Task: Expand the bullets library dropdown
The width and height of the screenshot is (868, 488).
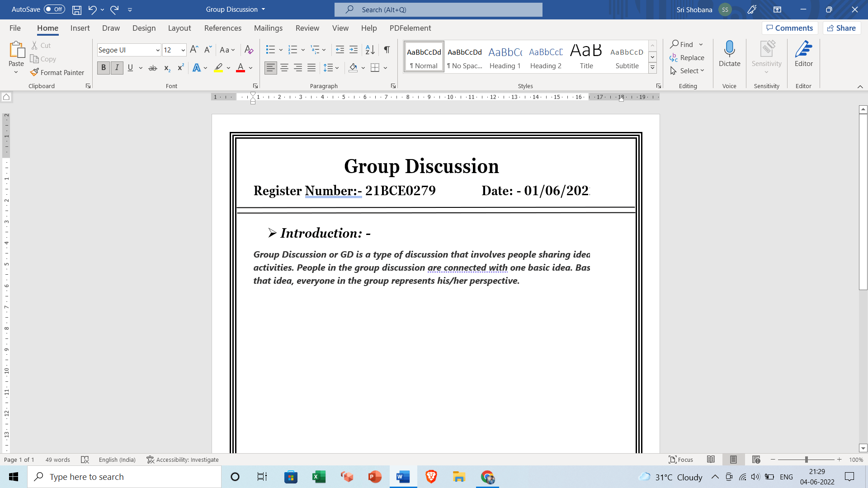Action: click(281, 50)
